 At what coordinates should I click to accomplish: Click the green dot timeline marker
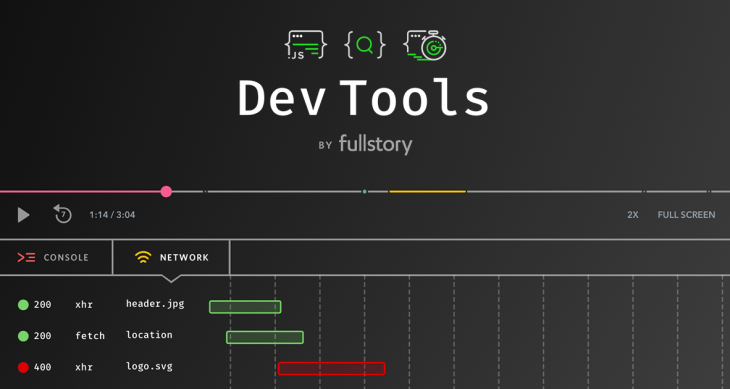pos(365,192)
